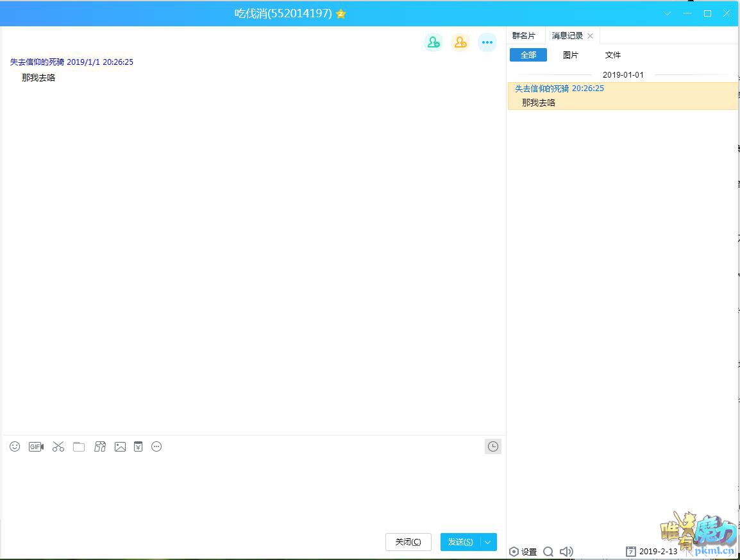Expand the send button dropdown arrow
Image resolution: width=740 pixels, height=560 pixels.
[x=488, y=542]
